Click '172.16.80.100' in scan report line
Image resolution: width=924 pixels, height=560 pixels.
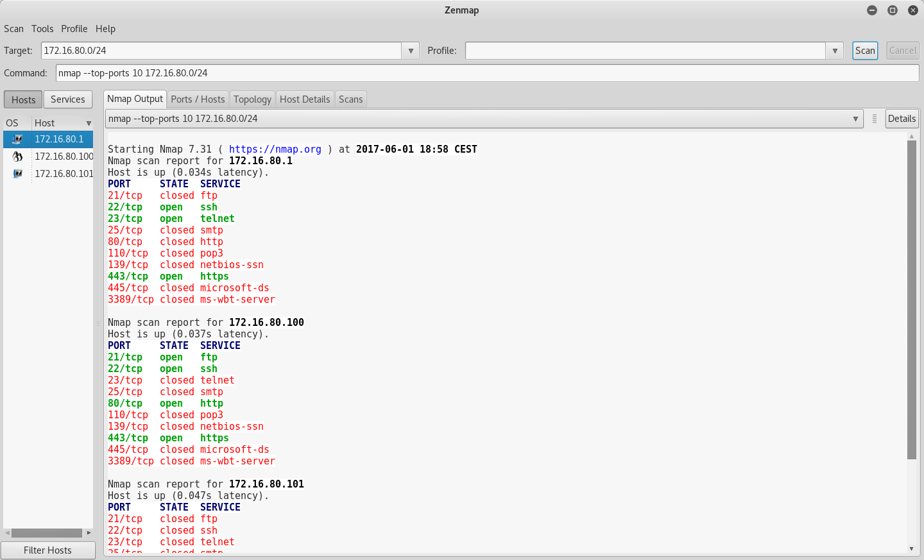pyautogui.click(x=266, y=323)
